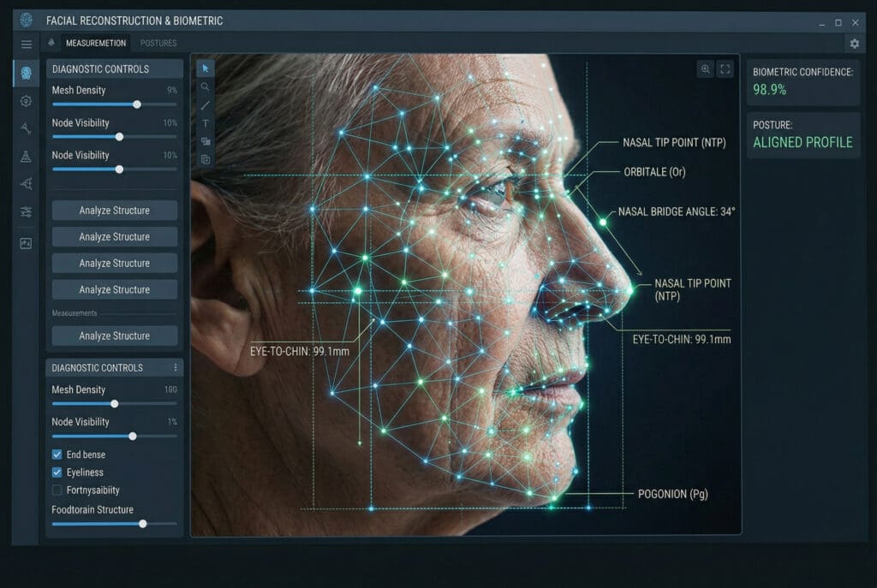
Task: Select the pointer arrow tool
Action: (206, 68)
